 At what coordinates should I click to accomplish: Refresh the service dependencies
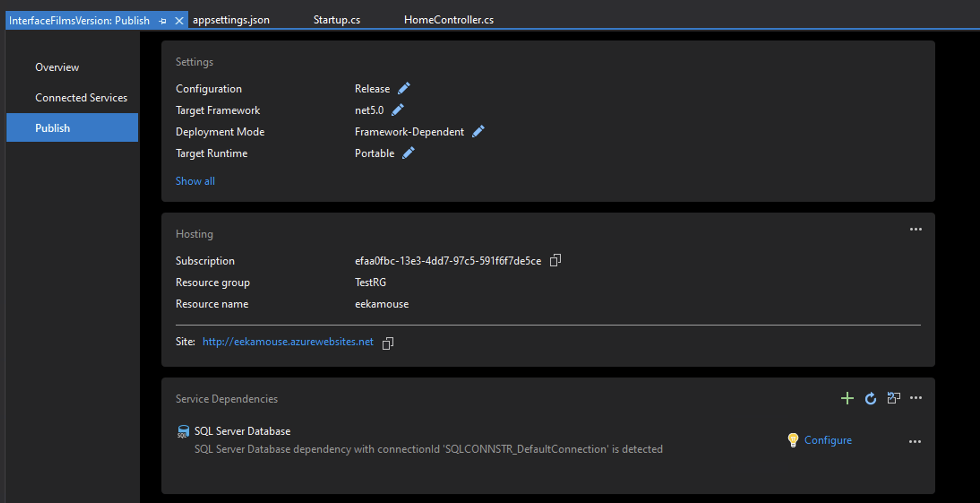click(871, 399)
